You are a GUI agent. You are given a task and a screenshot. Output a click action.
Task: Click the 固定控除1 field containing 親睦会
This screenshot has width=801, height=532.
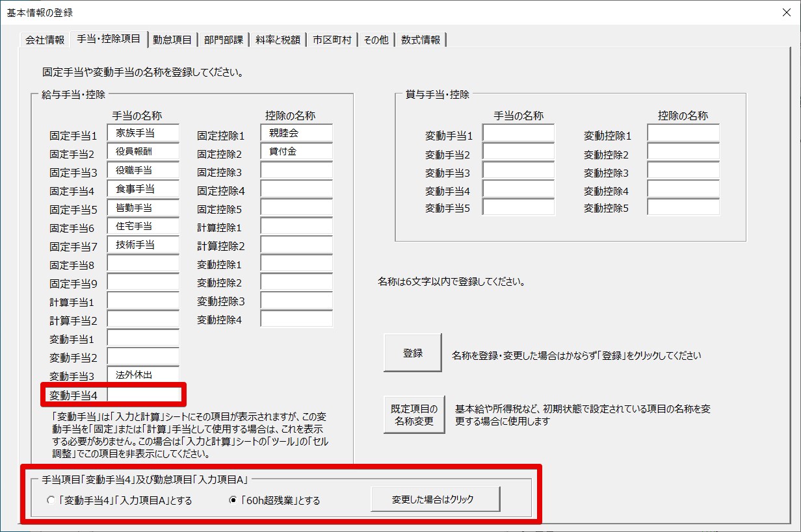coord(296,133)
